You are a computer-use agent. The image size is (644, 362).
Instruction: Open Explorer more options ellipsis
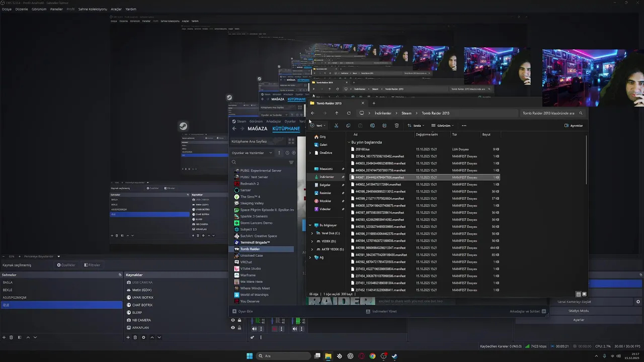464,126
